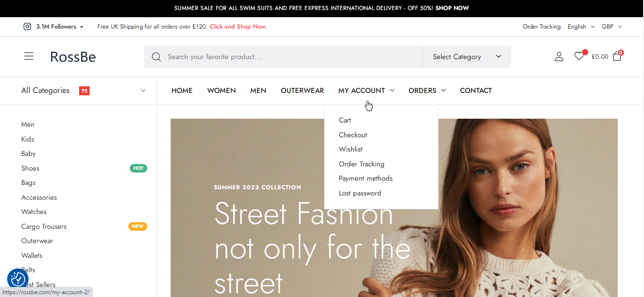Viewport: 644px width, 297px height.
Task: Open the Baby category
Action: pyautogui.click(x=29, y=154)
